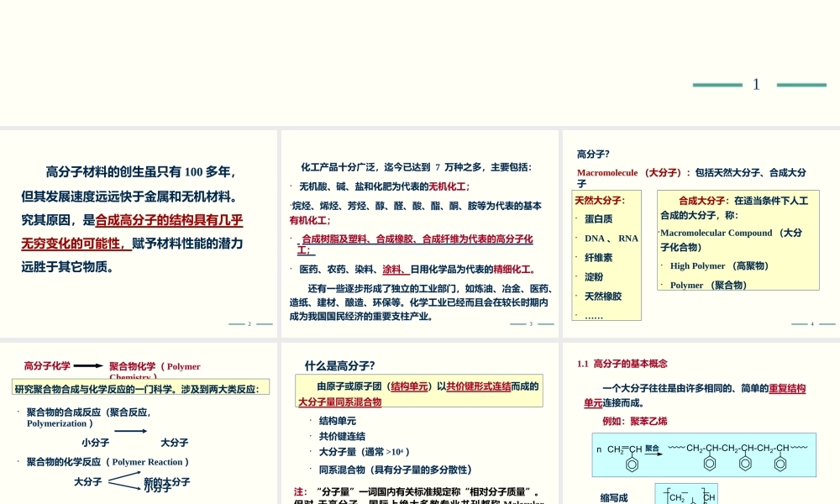840x504 pixels.
Task: Click the underlined red text 合成高分子的结构具有几乎
Action: click(x=170, y=220)
